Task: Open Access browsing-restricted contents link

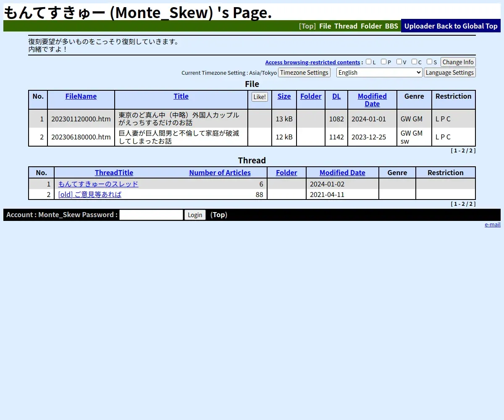Action: pos(312,62)
